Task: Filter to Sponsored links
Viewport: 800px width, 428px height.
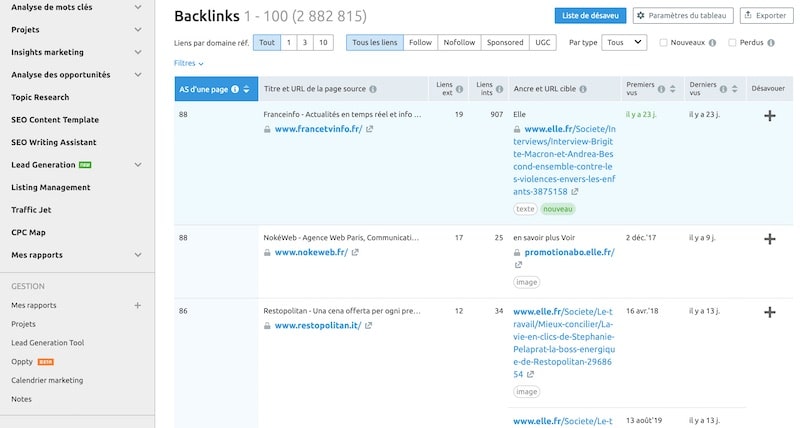Action: (x=505, y=42)
